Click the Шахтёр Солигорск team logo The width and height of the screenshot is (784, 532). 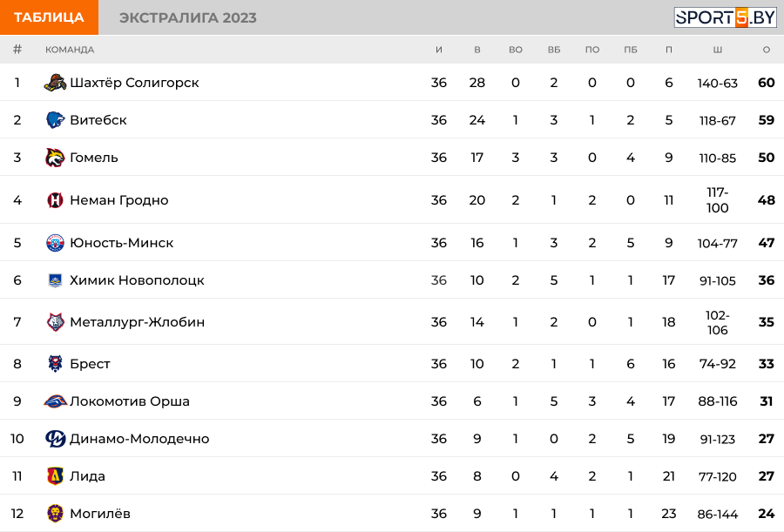pyautogui.click(x=55, y=83)
